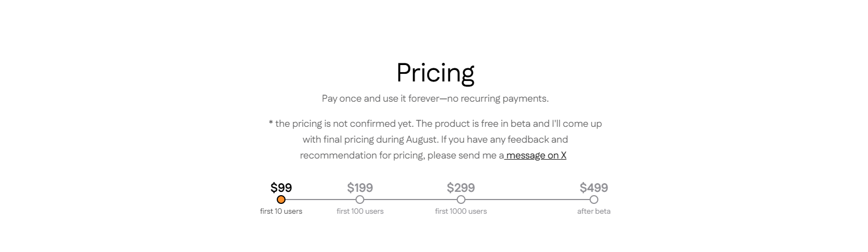
Task: Select the circle marker under $199
Action: point(360,200)
